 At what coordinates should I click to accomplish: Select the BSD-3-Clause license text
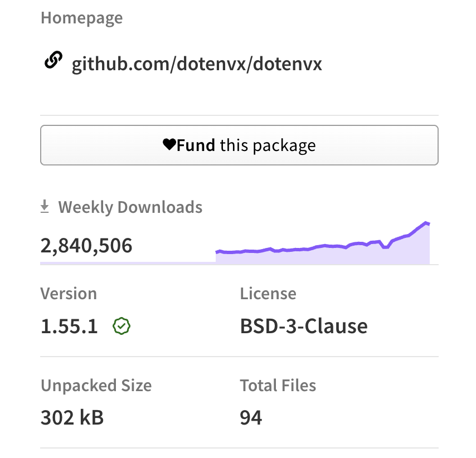point(304,327)
